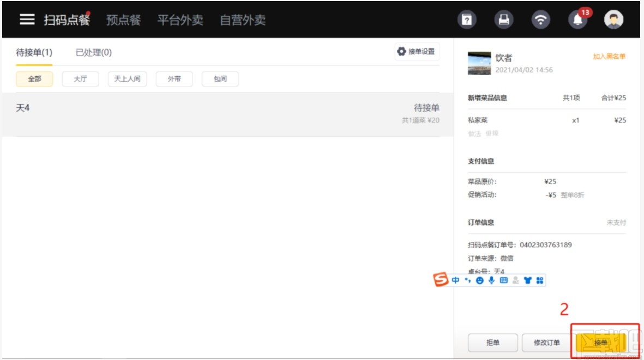Toggle Chinese/English input on Sogou bar
Screen dimensions: 644x360
tap(455, 280)
